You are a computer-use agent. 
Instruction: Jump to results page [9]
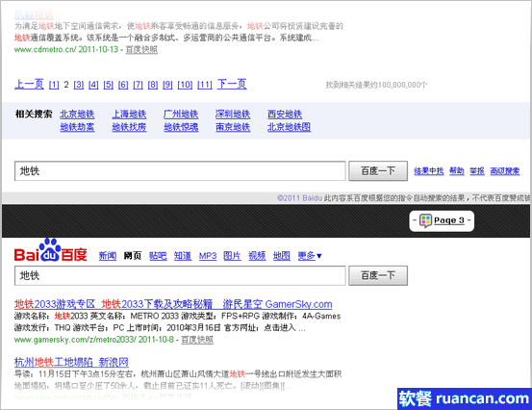167,85
